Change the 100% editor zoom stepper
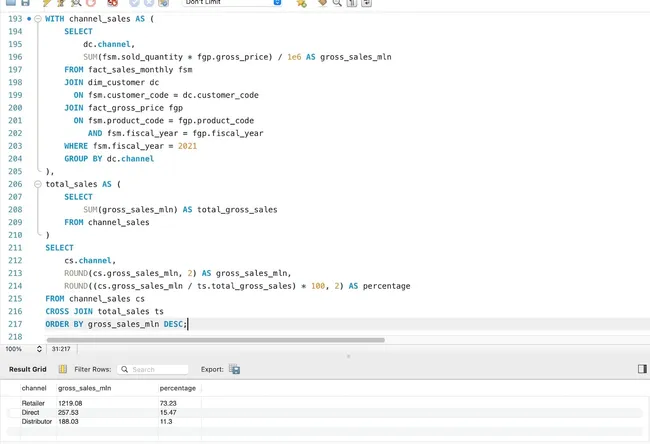This screenshot has width=650, height=444. pos(39,349)
